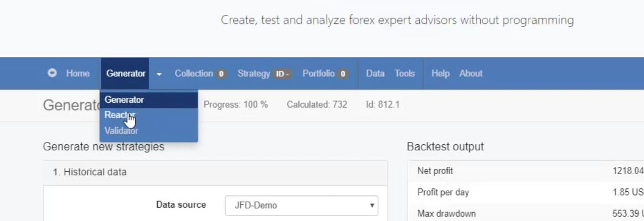This screenshot has width=644, height=221.
Task: Click the Strategy ID badge
Action: [283, 73]
